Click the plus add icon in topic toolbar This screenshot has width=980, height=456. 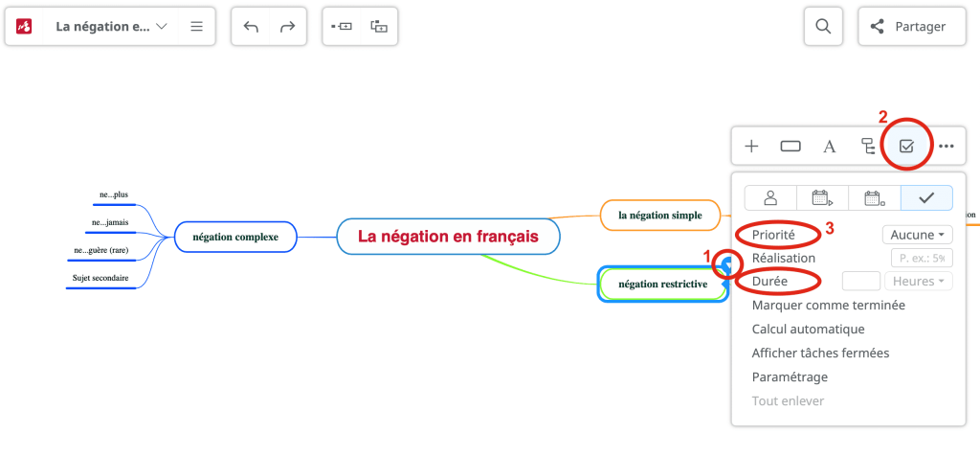[751, 147]
